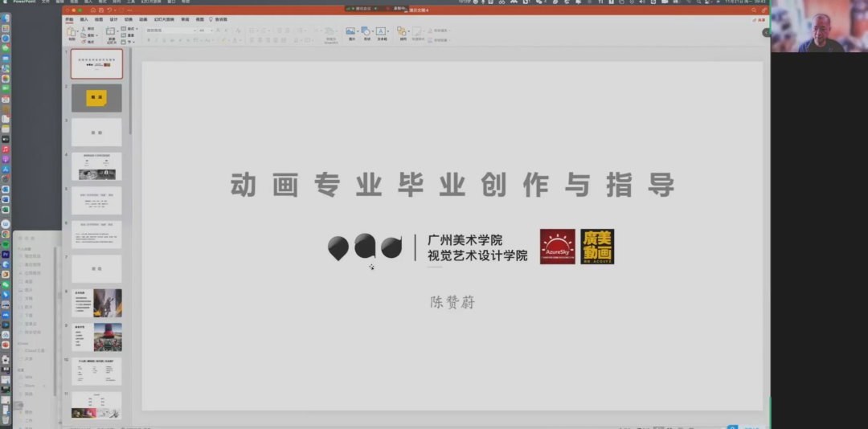Select slide 8 thumbnail
The height and width of the screenshot is (429, 868).
pyautogui.click(x=96, y=303)
